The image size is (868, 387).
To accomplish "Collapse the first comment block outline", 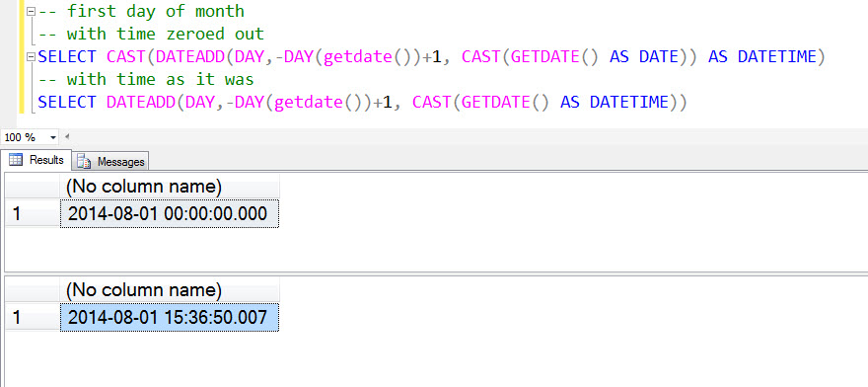I will click(31, 11).
